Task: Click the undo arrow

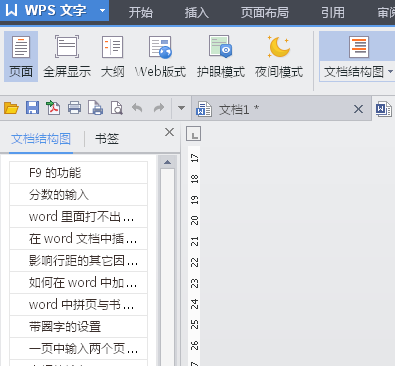Action: click(x=137, y=108)
